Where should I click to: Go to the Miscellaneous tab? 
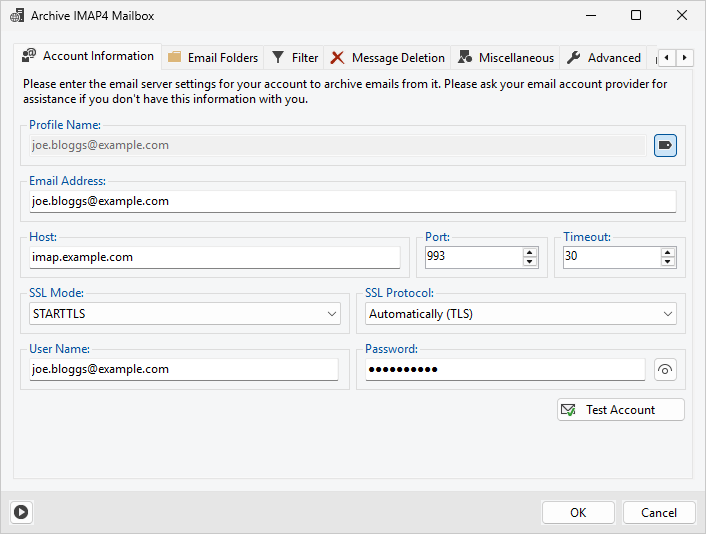(x=506, y=58)
